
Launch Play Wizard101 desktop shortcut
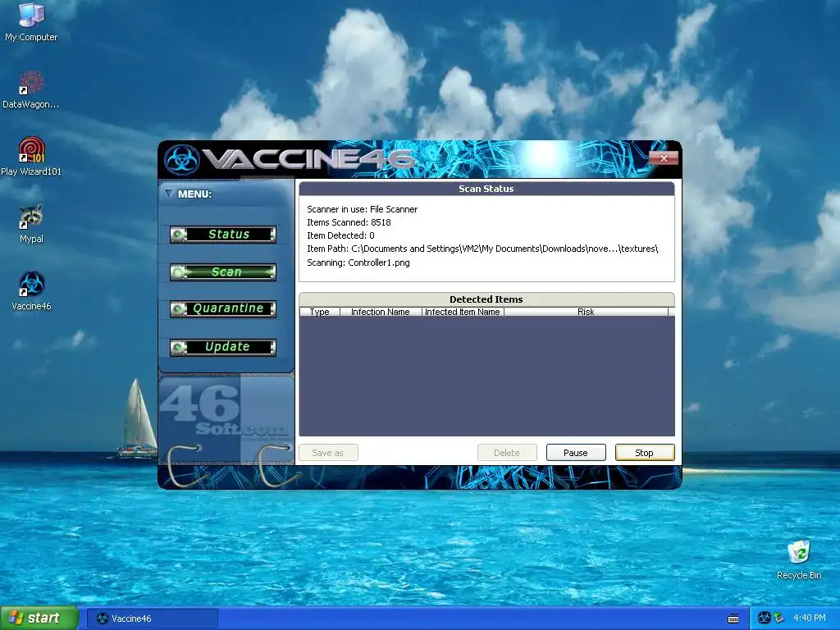pos(31,157)
